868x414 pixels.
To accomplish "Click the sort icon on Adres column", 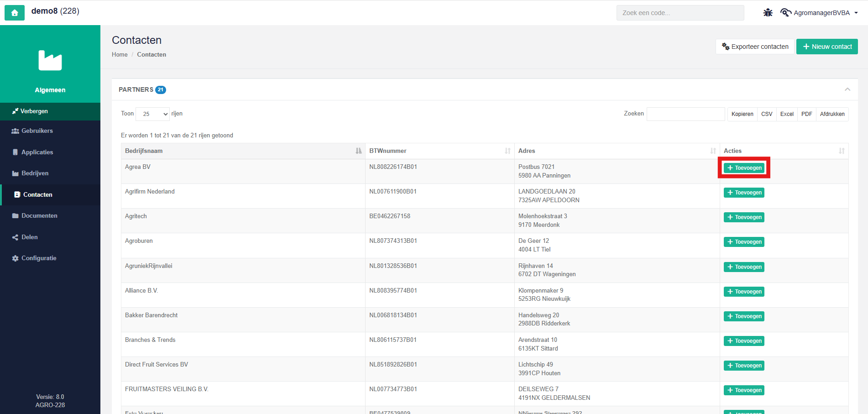I will tap(713, 151).
